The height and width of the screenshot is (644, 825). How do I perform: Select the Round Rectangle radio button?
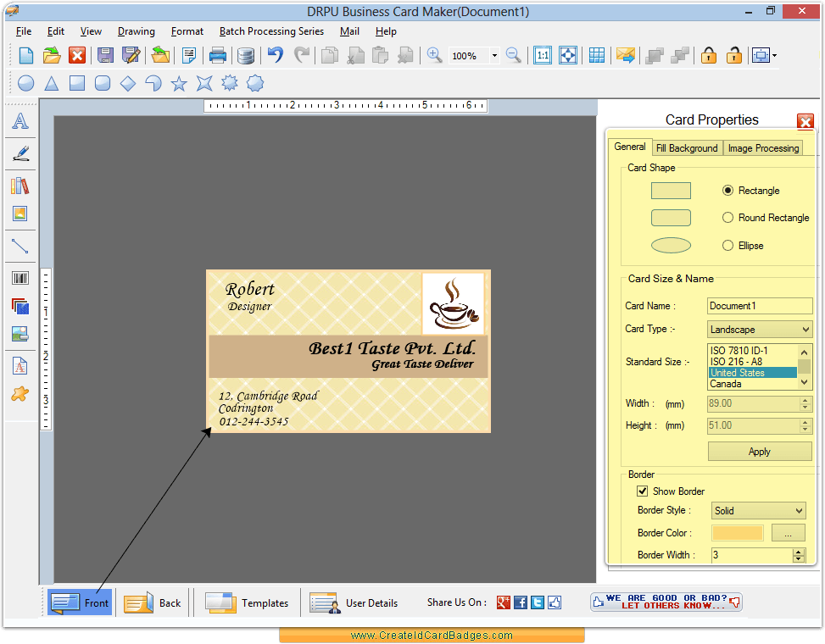727,218
